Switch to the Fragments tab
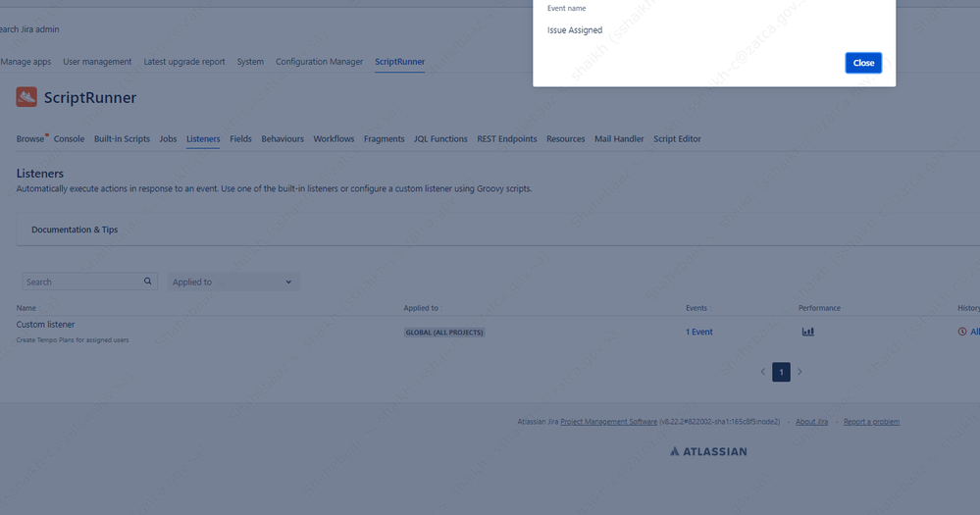 pyautogui.click(x=384, y=138)
